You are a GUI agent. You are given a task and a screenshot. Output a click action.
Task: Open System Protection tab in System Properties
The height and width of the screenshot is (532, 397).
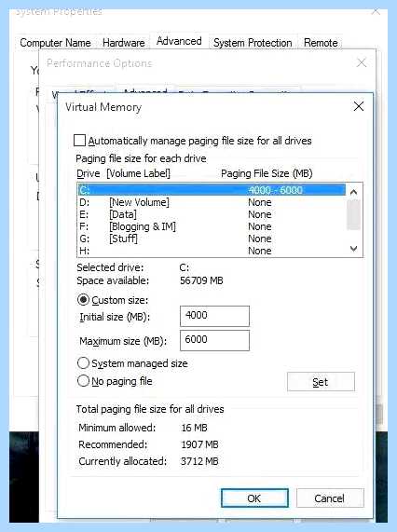253,43
